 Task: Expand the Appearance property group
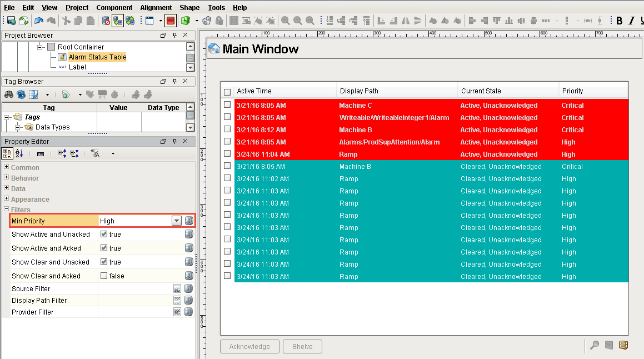click(x=7, y=199)
